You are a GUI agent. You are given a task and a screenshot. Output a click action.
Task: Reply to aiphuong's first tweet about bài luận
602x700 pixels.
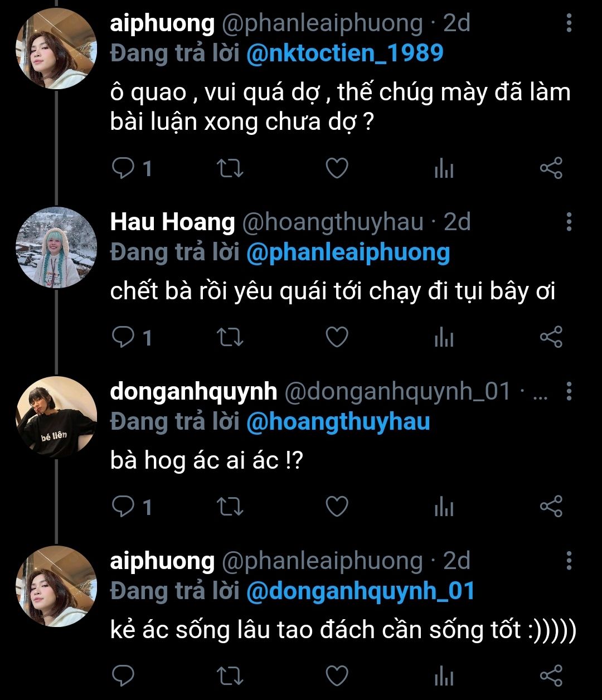[122, 168]
